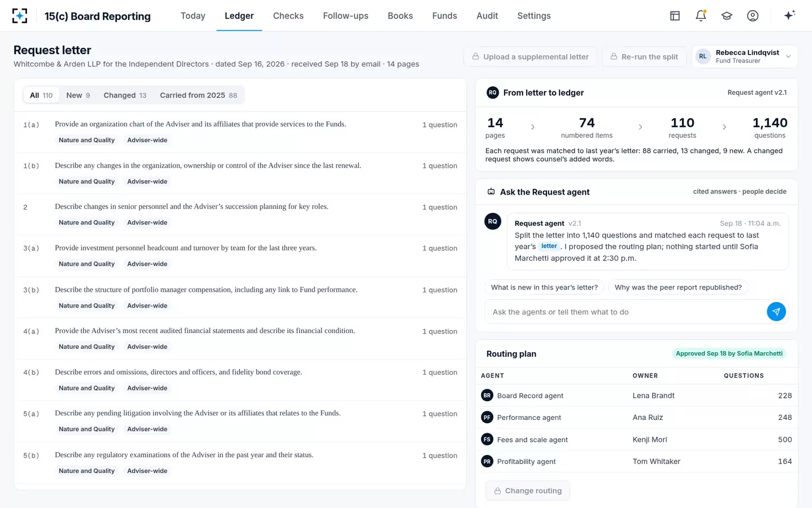Viewport: 812px width, 508px height.
Task: Click the Adviser-wide tag under request 2
Action: tap(147, 222)
